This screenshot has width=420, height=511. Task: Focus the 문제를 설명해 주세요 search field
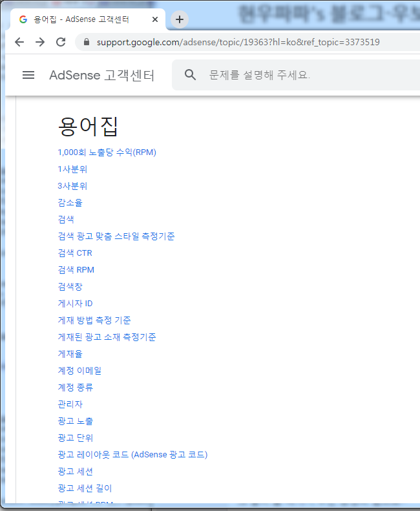pos(296,75)
